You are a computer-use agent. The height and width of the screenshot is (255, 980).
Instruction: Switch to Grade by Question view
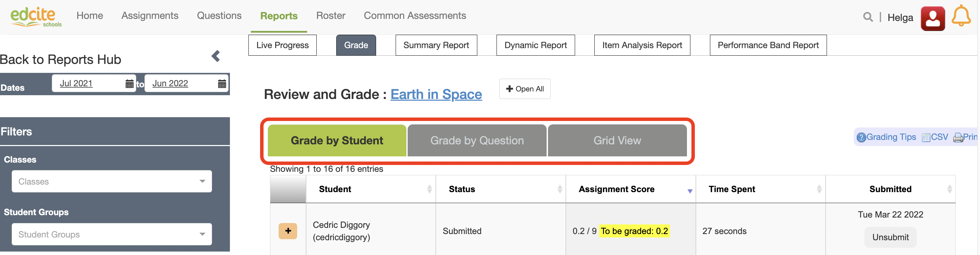477,141
